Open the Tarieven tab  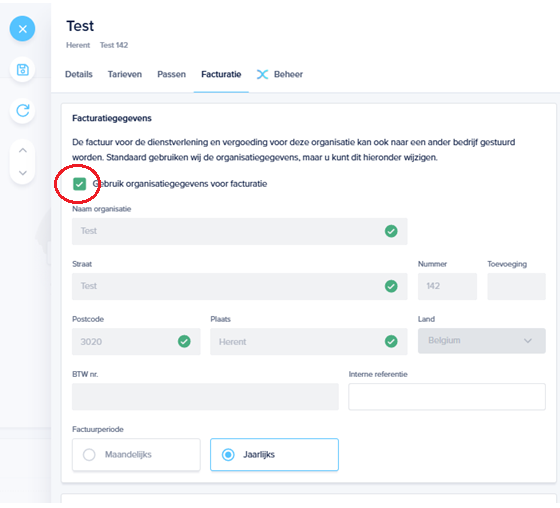[x=125, y=74]
